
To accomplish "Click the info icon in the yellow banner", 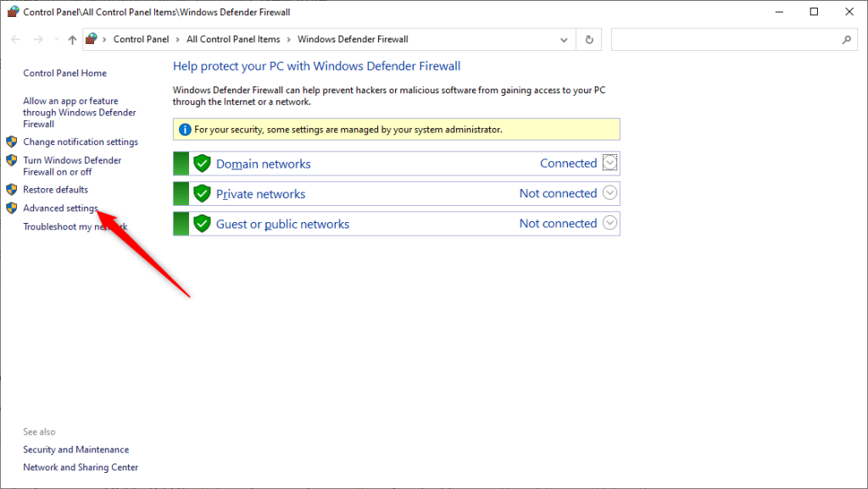I will (x=185, y=129).
